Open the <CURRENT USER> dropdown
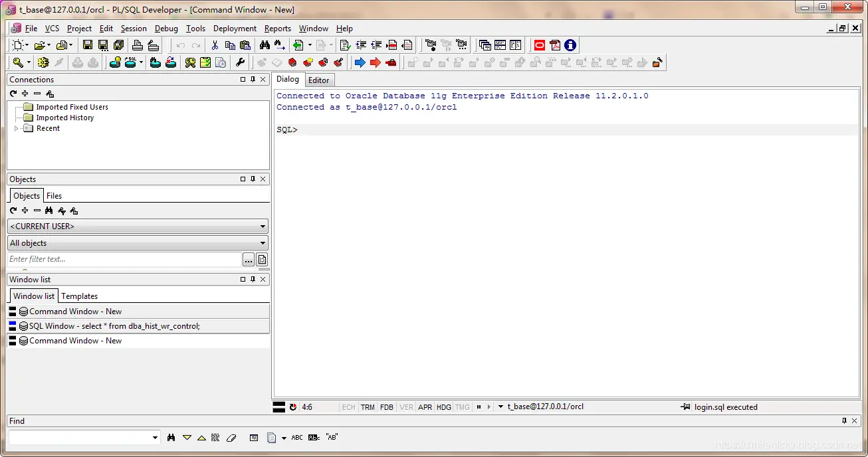The height and width of the screenshot is (457, 868). (x=138, y=227)
